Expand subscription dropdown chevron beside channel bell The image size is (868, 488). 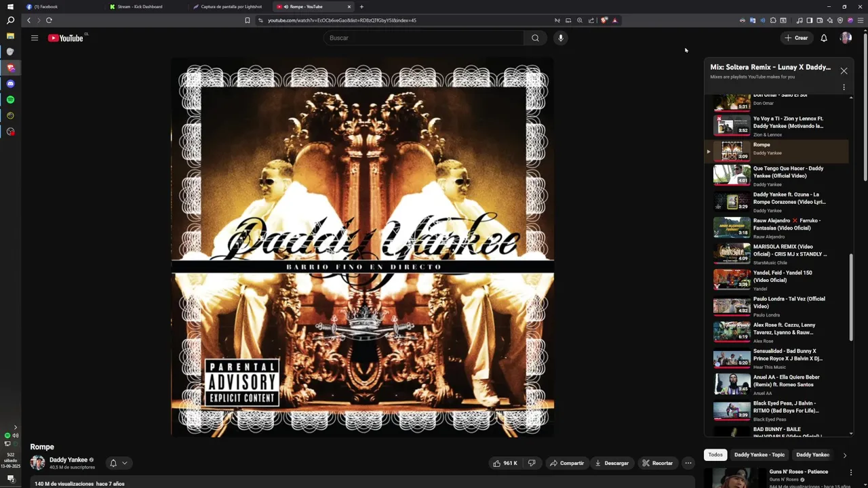(x=124, y=463)
